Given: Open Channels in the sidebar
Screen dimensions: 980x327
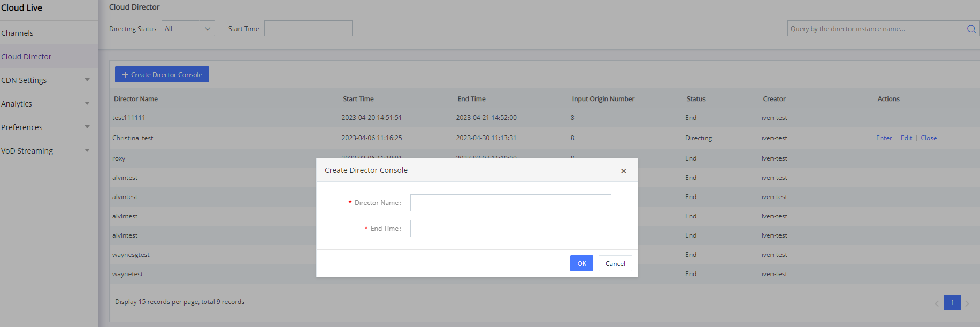Looking at the screenshot, I should pyautogui.click(x=17, y=33).
